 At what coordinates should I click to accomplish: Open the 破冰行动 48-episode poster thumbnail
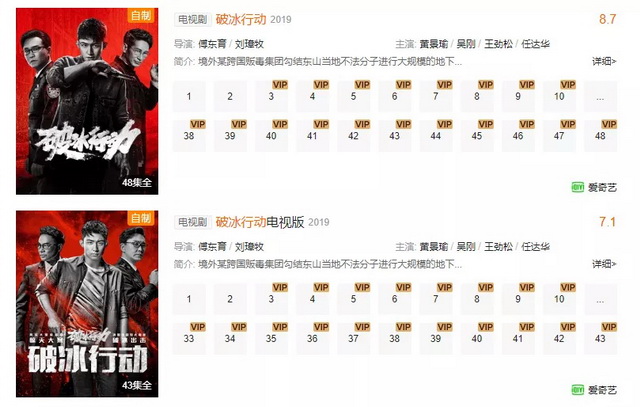point(87,101)
